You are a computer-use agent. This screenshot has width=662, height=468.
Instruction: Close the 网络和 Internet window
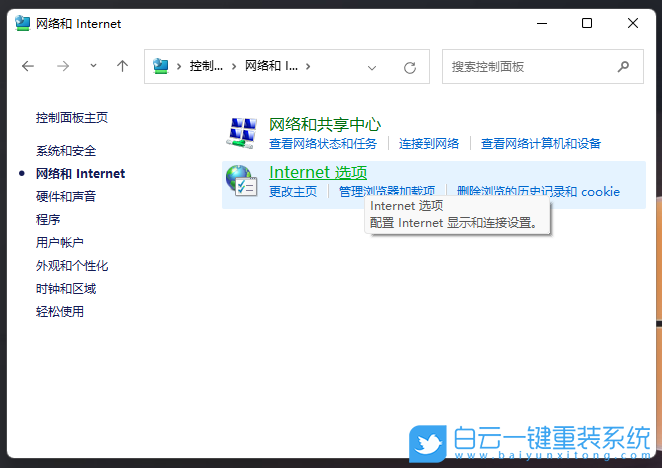(632, 23)
